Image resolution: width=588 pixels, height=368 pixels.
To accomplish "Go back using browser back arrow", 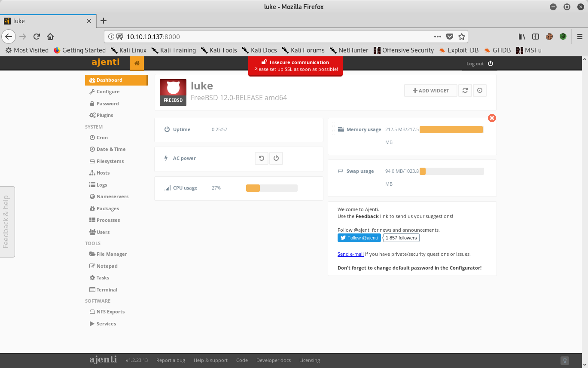I will (x=9, y=37).
